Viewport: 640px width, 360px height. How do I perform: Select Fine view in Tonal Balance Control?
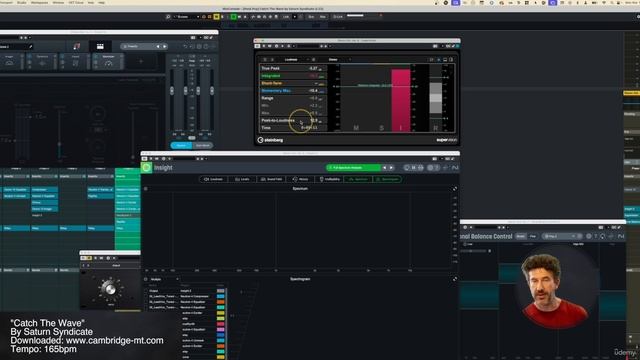point(533,236)
